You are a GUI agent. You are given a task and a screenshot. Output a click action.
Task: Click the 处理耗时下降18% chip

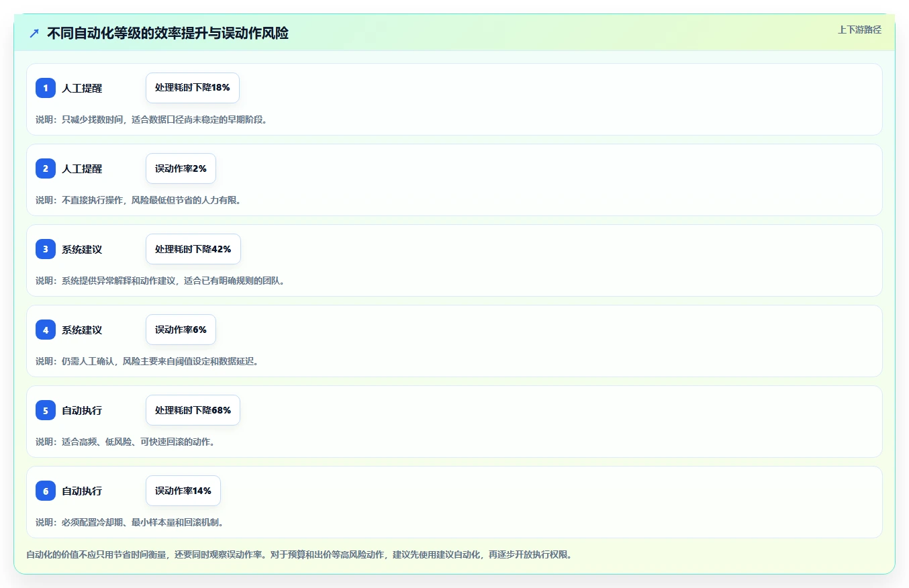[193, 88]
